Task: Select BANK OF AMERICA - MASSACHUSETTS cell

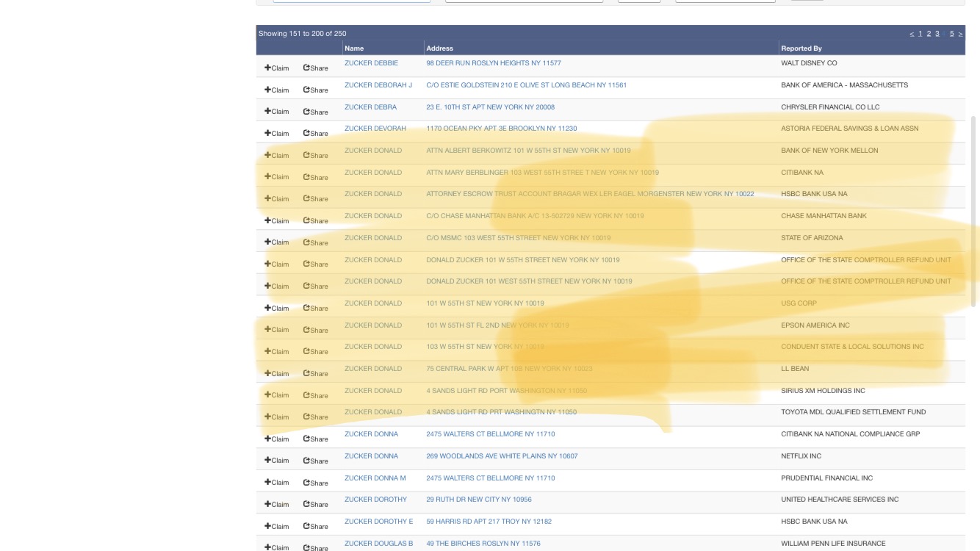Action: [x=844, y=85]
